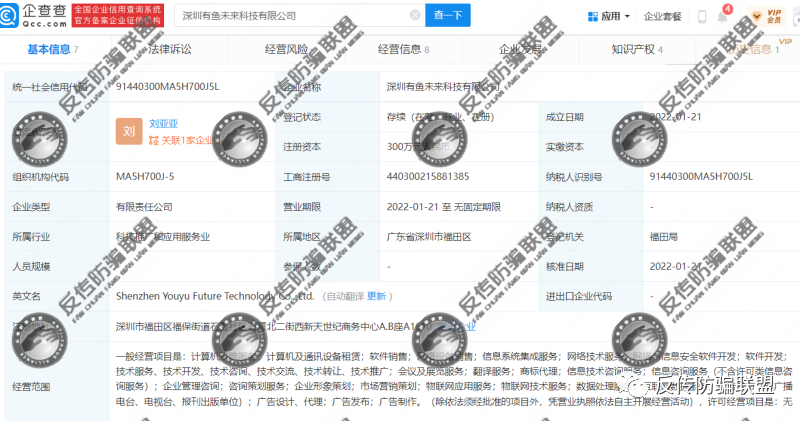
Task: Click business term 2022-01-21 至 无固定期限
Action: pos(443,207)
